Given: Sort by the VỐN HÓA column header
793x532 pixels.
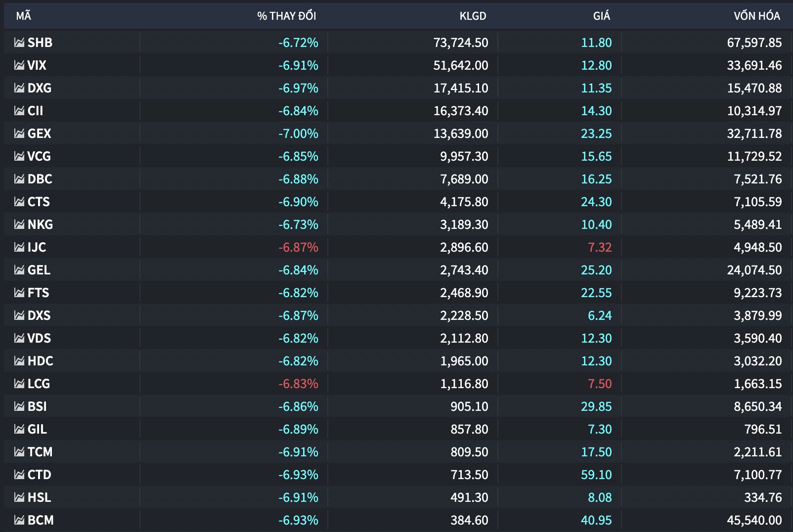Looking at the screenshot, I should click(756, 16).
